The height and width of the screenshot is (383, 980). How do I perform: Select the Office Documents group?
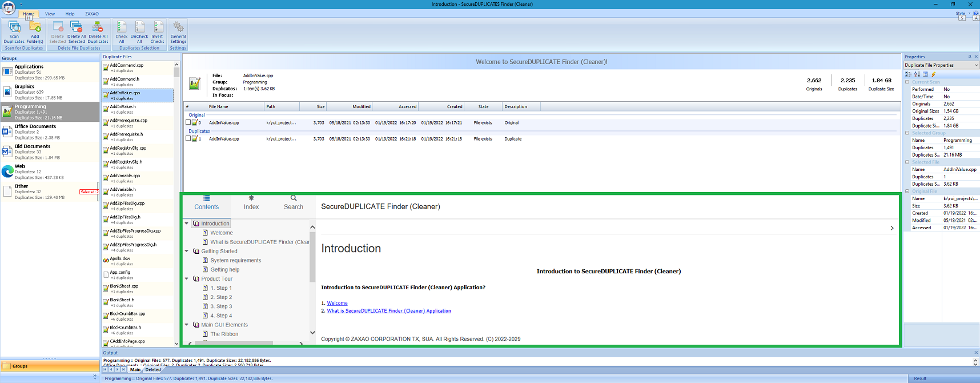click(50, 132)
